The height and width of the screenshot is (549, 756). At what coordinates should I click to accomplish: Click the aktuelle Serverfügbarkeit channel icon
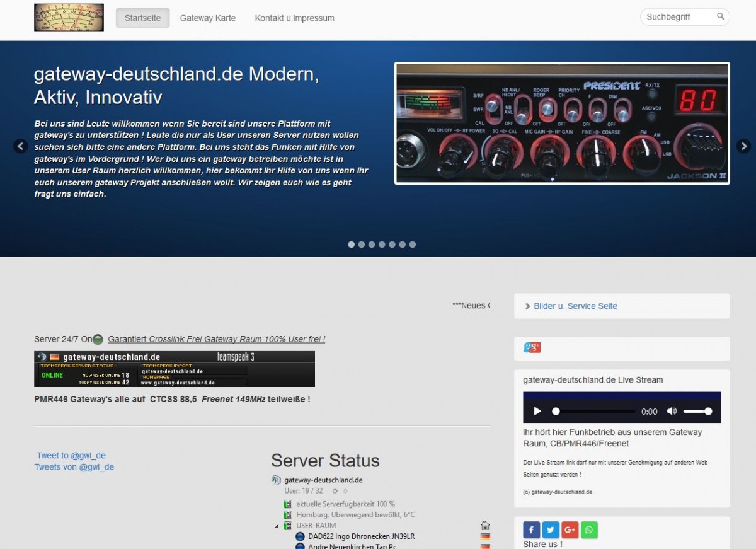coord(288,504)
